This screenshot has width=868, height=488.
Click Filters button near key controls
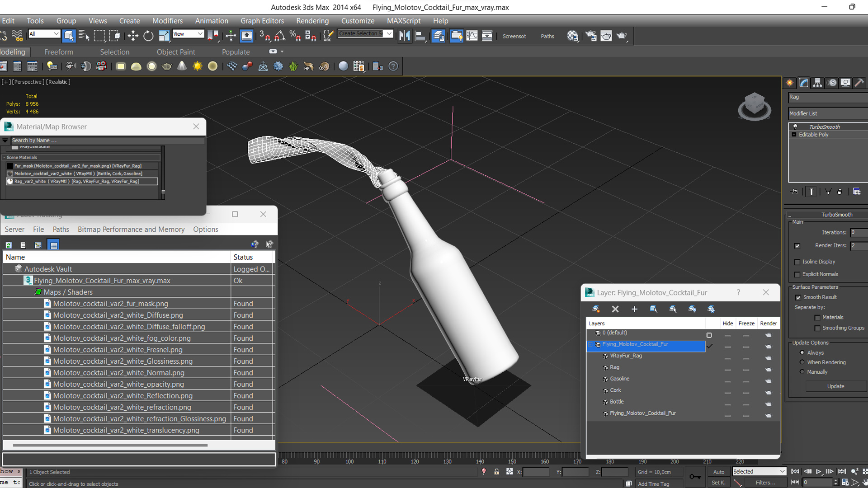765,483
